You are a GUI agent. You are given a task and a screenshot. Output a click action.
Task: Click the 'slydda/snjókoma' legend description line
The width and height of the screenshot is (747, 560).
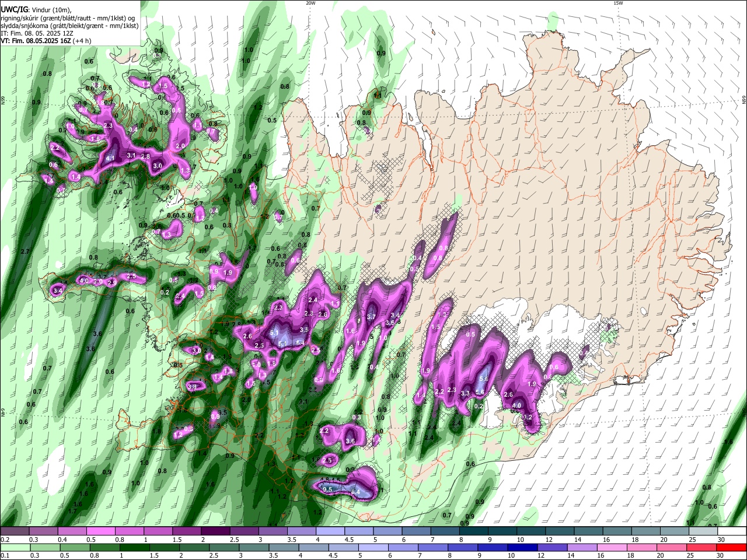click(69, 26)
